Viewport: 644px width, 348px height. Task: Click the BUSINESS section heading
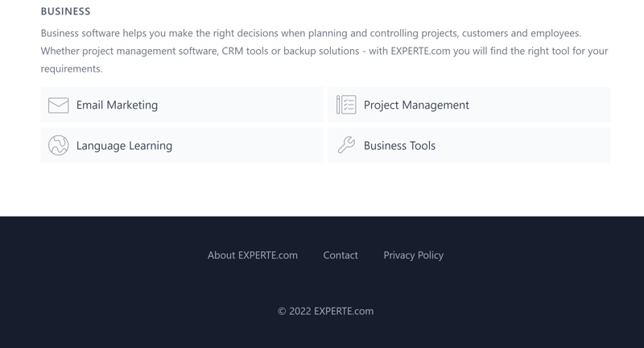pos(66,11)
